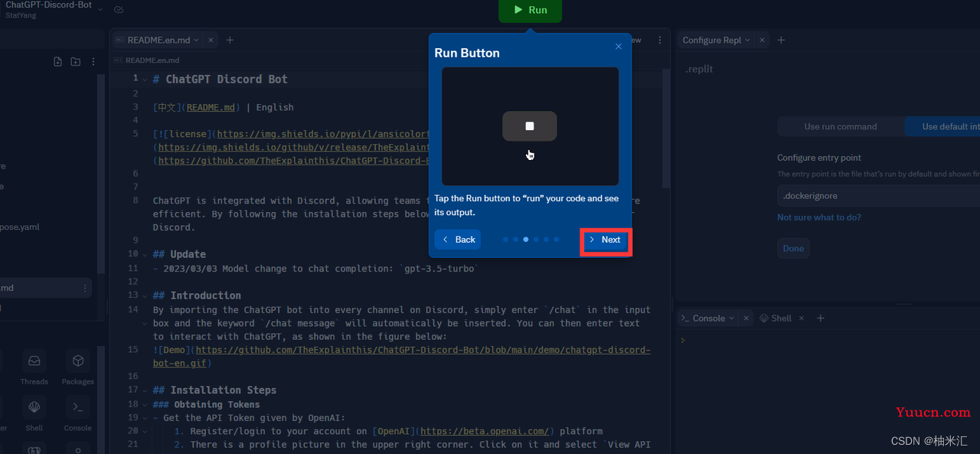Open the editor pane three-dot menu
This screenshot has width=980, height=454.
[x=660, y=40]
